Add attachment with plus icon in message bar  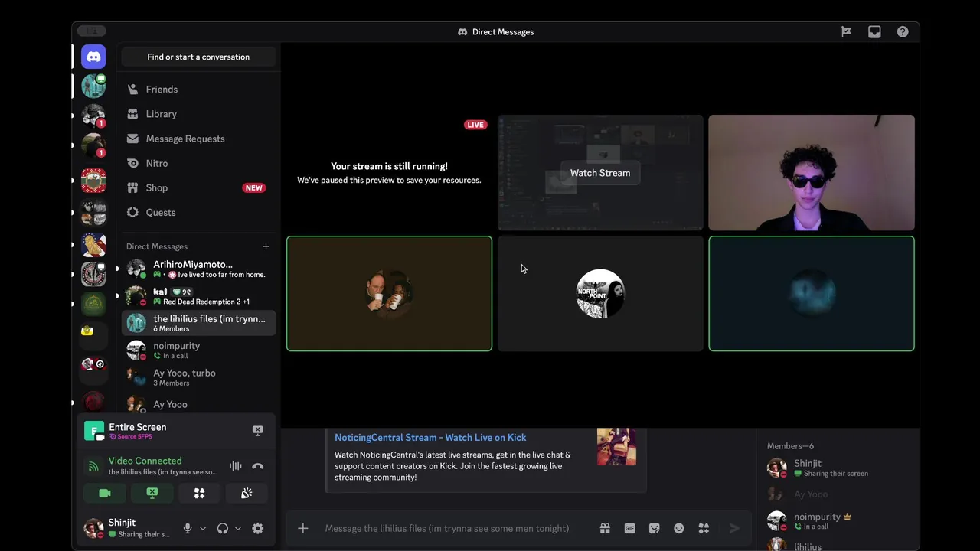[303, 528]
